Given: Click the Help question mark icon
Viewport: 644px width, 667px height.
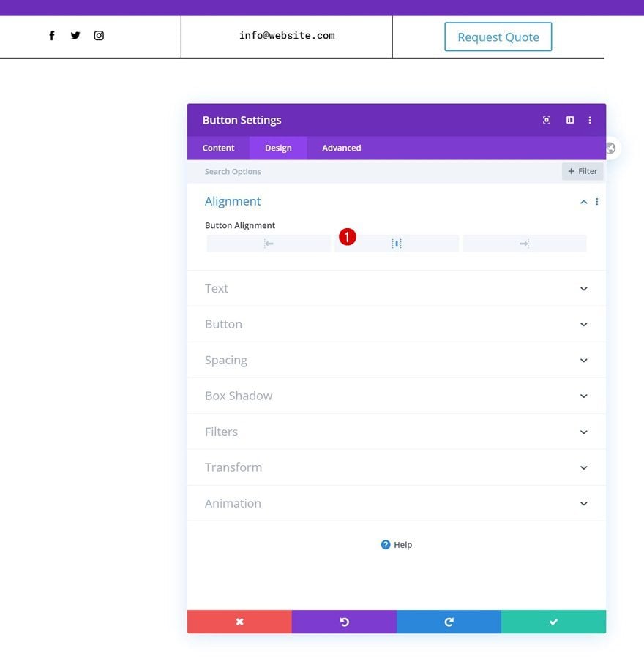Looking at the screenshot, I should click(x=386, y=545).
